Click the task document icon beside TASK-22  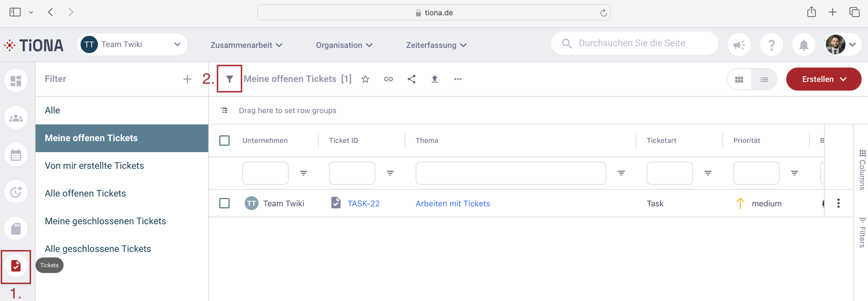point(336,203)
